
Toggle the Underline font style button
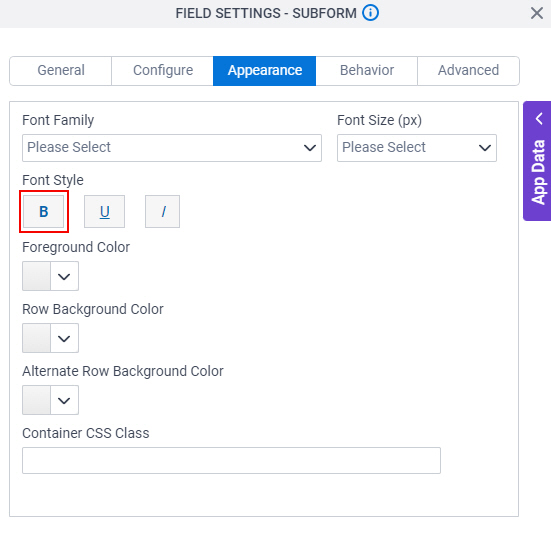click(x=104, y=212)
